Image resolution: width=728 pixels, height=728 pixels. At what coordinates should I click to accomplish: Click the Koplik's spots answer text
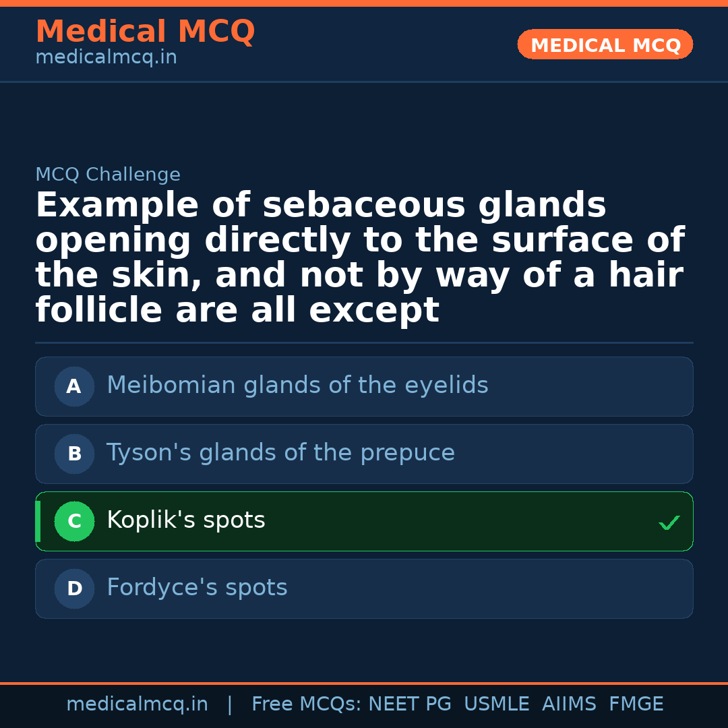(186, 520)
